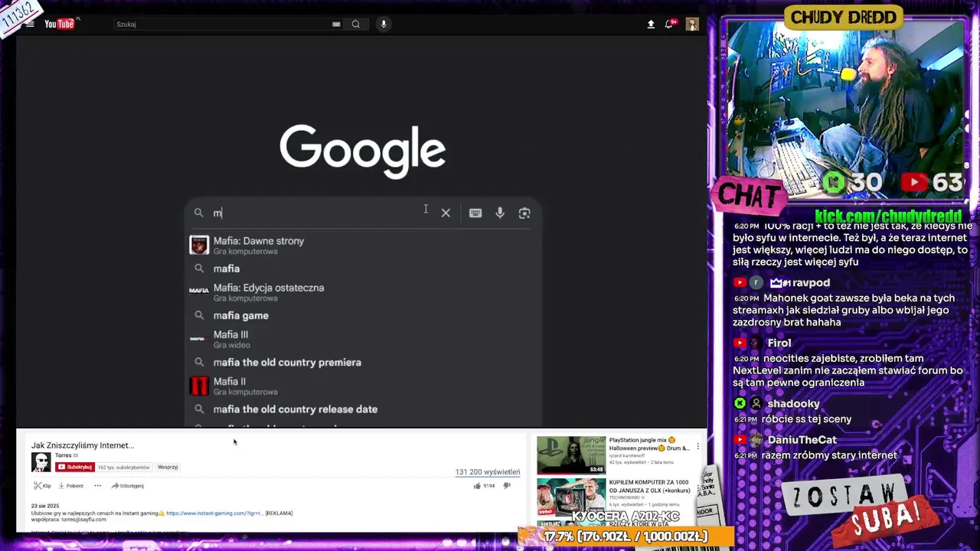This screenshot has width=980, height=551.
Task: Open YouTube notifications bell
Action: [x=669, y=24]
